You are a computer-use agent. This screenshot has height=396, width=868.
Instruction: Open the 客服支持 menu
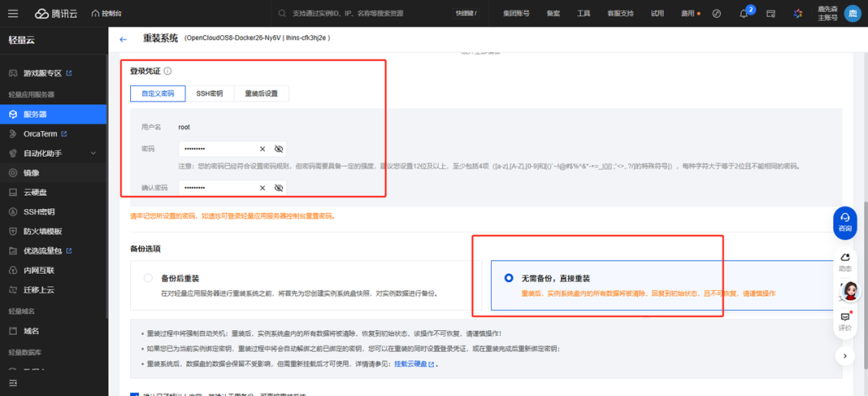[620, 14]
